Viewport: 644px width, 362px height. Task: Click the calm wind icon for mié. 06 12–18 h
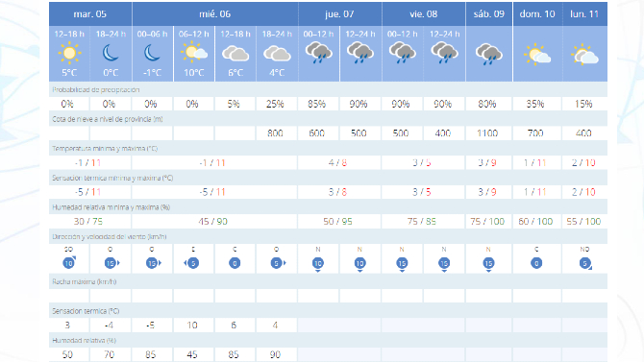tap(235, 263)
